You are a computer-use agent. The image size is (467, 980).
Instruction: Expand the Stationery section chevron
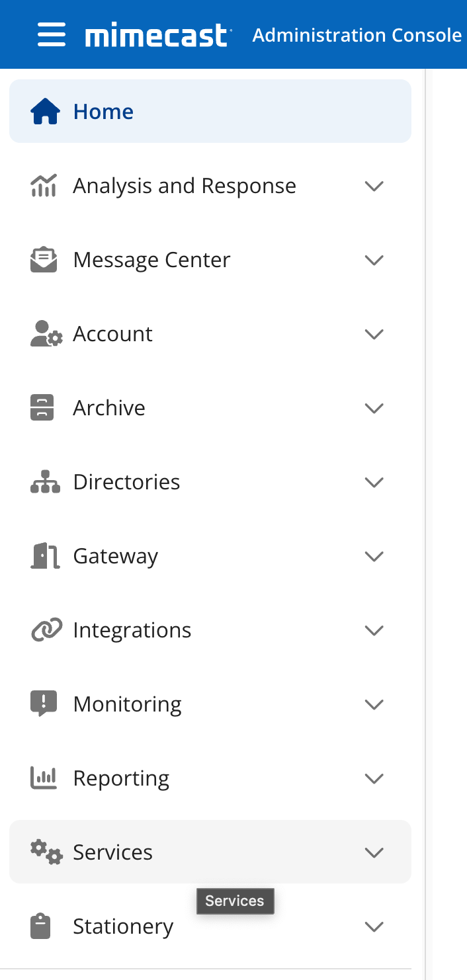point(374,926)
